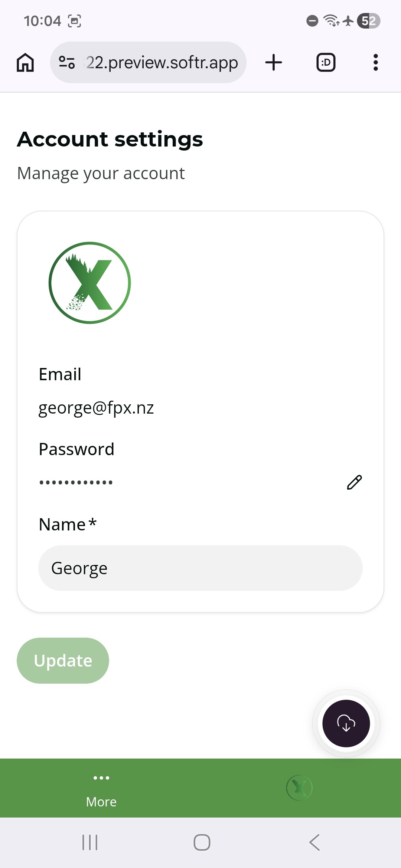
Task: Tap the masked password dots
Action: (x=76, y=482)
